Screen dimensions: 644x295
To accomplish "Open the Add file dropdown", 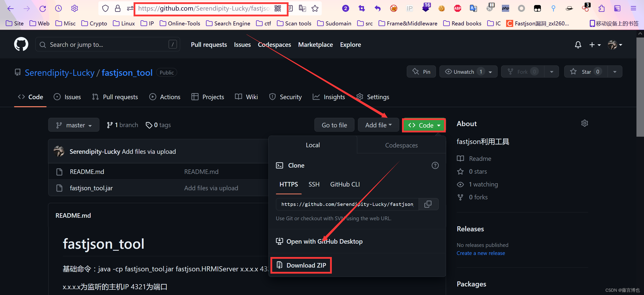I will click(378, 125).
